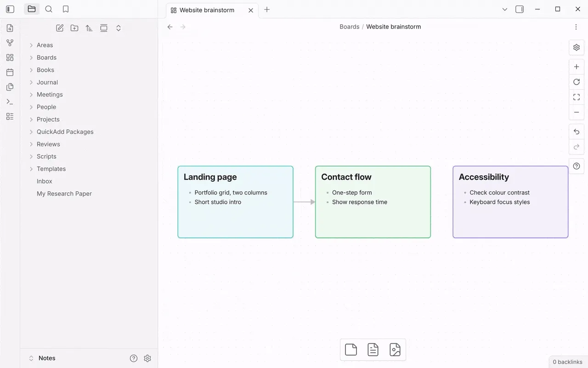Viewport: 588px width, 368px height.
Task: Click 'Keyboard focus styles' bullet text
Action: pyautogui.click(x=500, y=202)
